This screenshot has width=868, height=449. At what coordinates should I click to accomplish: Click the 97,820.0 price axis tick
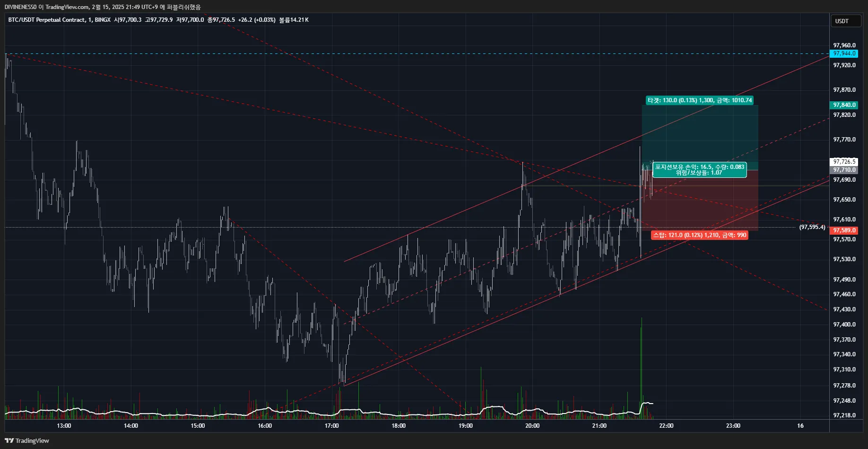(844, 115)
